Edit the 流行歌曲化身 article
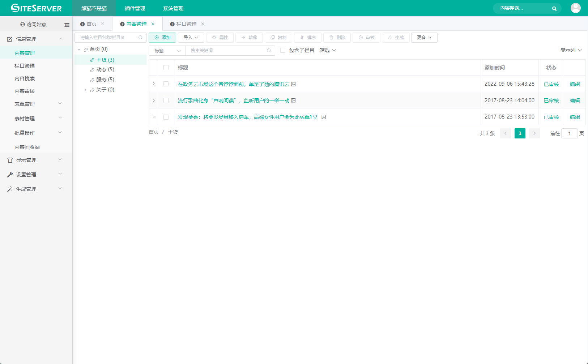Screen dimensions: 588x364 point(575,100)
